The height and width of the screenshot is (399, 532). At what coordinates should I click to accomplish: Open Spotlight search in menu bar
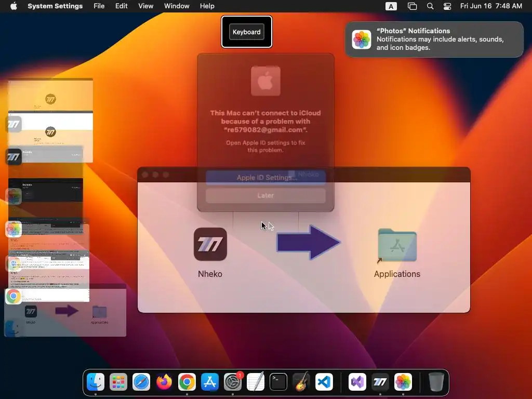click(430, 6)
